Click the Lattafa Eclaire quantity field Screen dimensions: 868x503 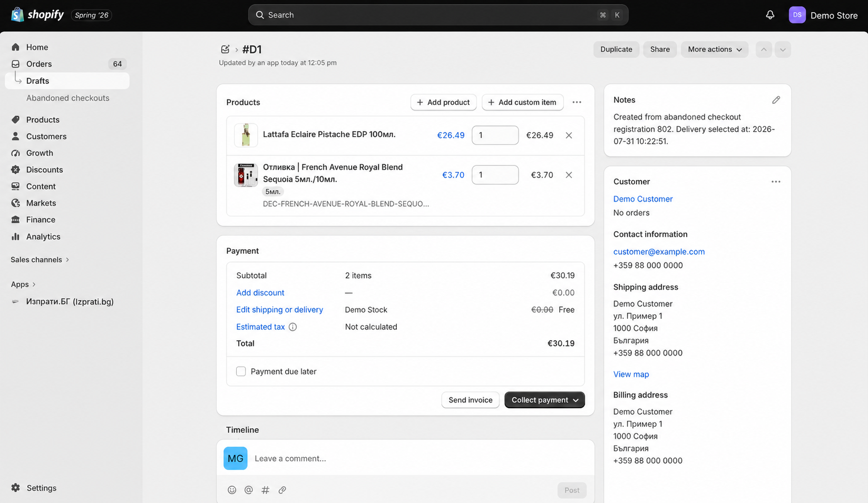[x=495, y=135]
